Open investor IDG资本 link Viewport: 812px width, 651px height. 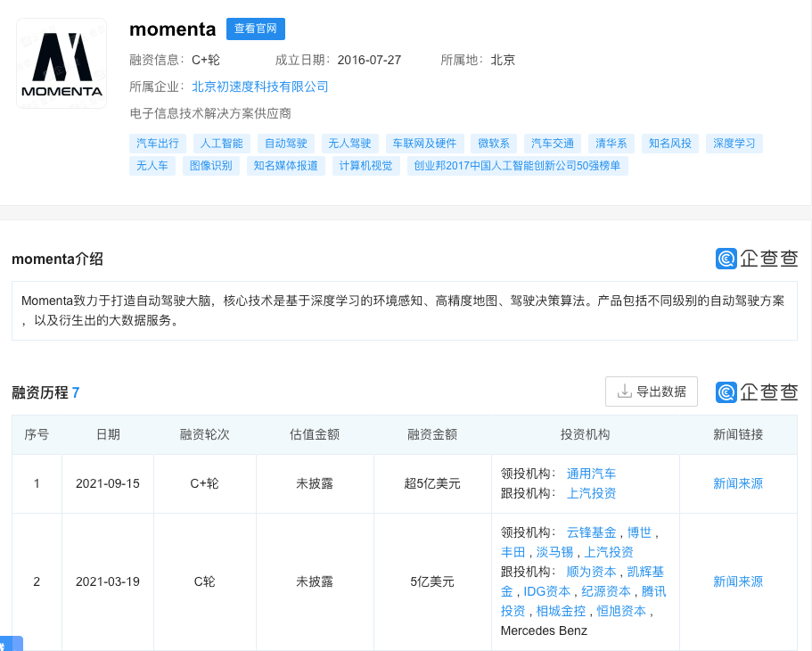pyautogui.click(x=547, y=592)
